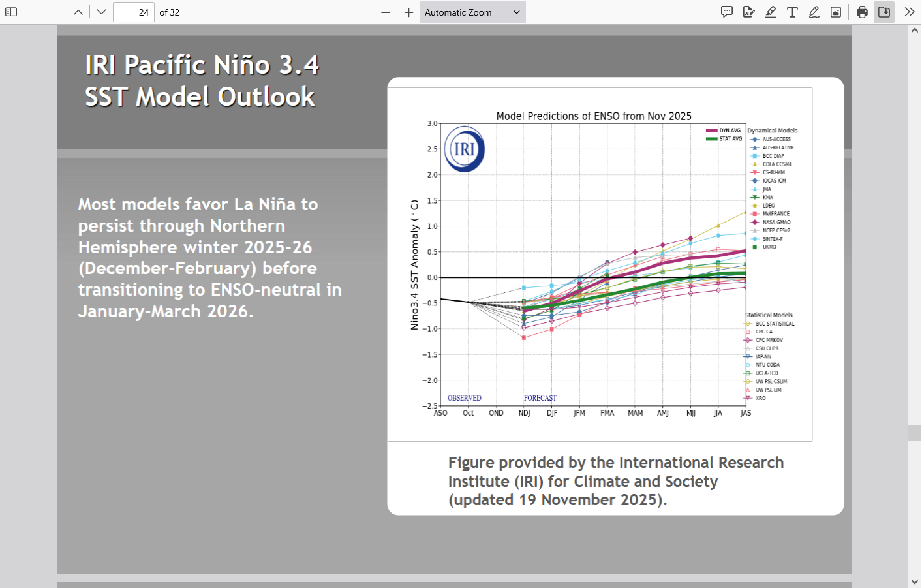Enable the freehand draw tool
The height and width of the screenshot is (588, 922).
click(x=814, y=12)
